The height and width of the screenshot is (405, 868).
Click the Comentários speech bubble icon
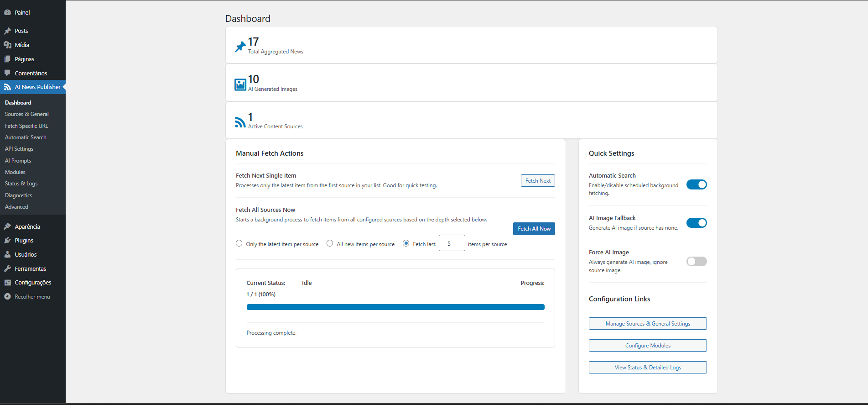tap(7, 73)
